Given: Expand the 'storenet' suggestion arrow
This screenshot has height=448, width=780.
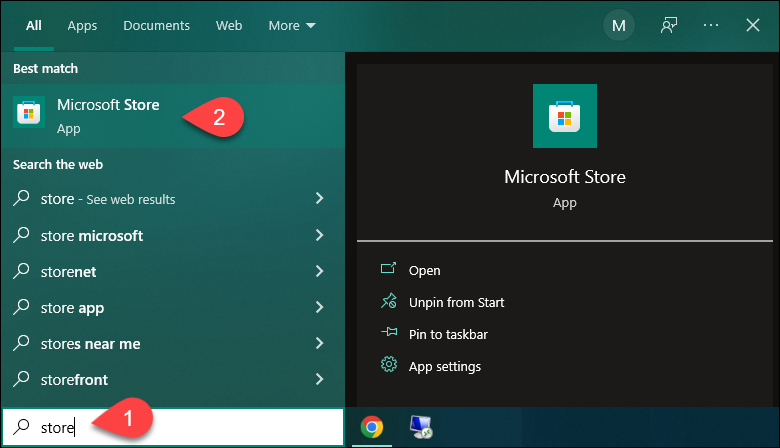Looking at the screenshot, I should 319,271.
